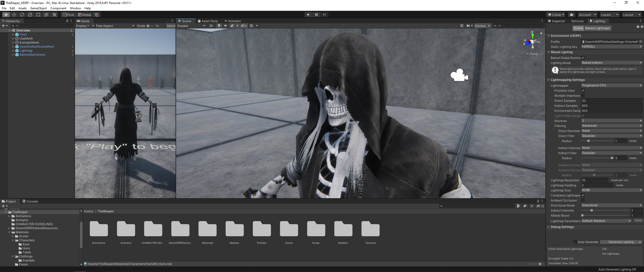Viewport: 644px width, 272px height.
Task: Expand the Floor object in Hierarchy
Action: point(13,35)
